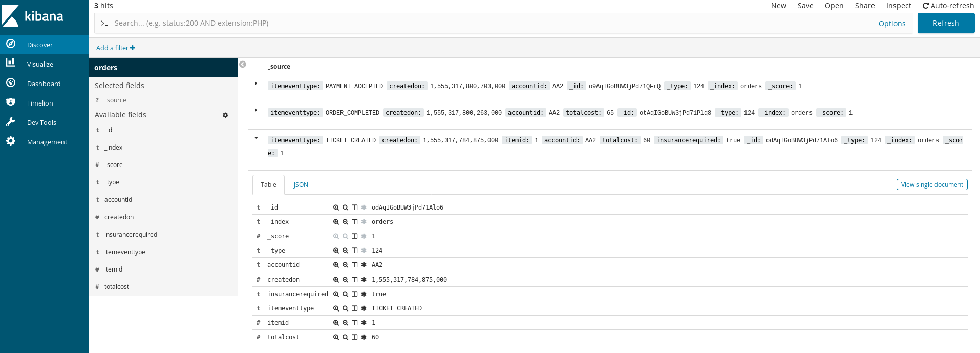Click View single document
The width and height of the screenshot is (980, 353).
point(932,184)
